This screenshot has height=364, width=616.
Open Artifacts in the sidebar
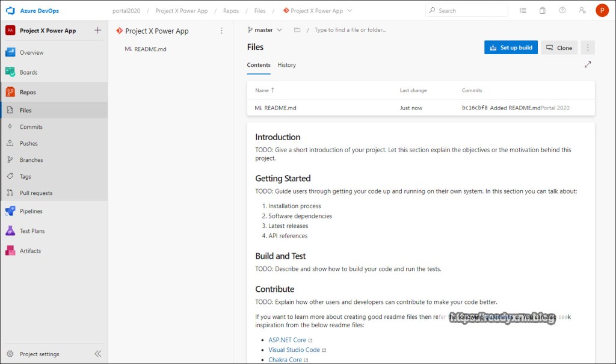coord(30,251)
